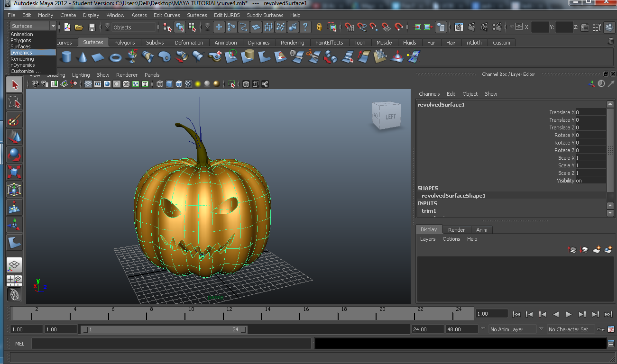Toggle Snap to points magnet

coord(374,27)
